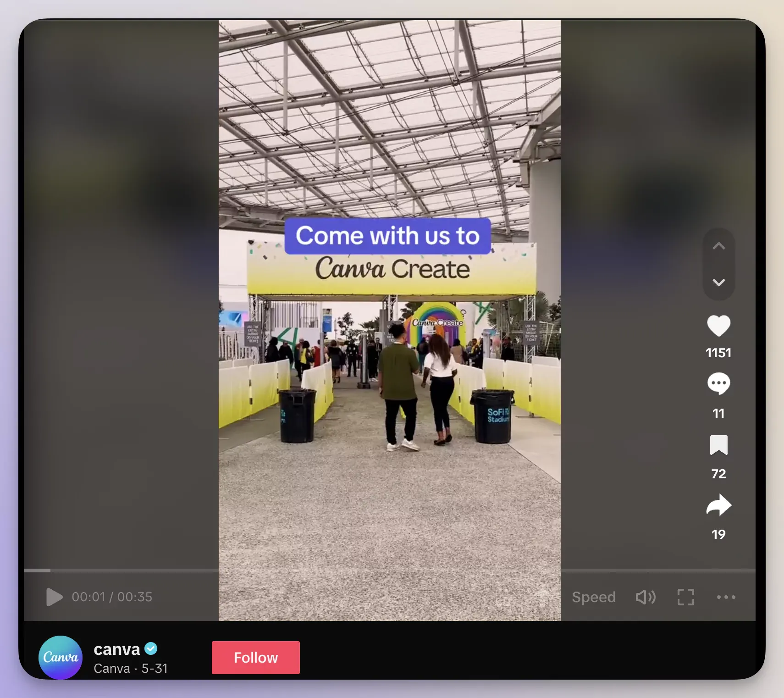Open the Canva profile avatar
Image resolution: width=784 pixels, height=698 pixels.
click(61, 658)
